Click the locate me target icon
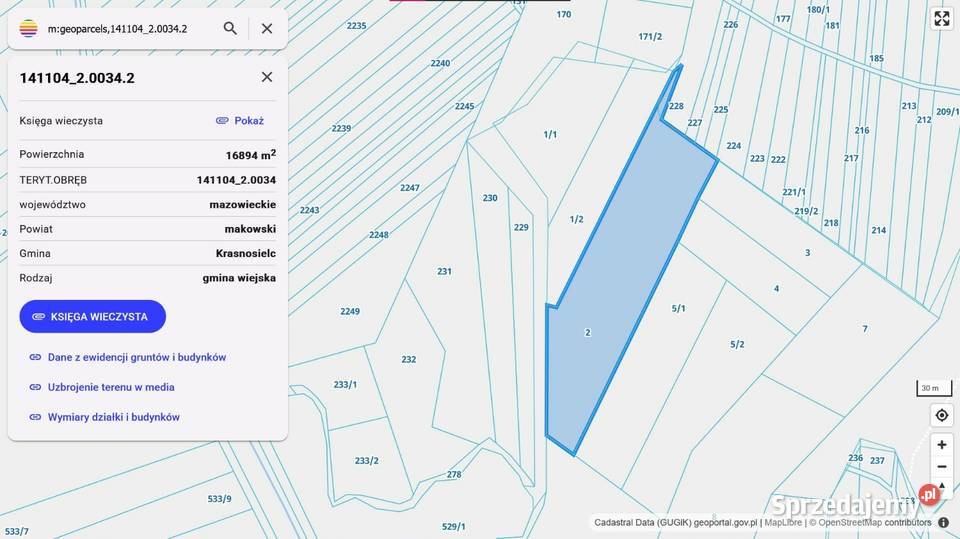This screenshot has height=539, width=960. pyautogui.click(x=942, y=415)
